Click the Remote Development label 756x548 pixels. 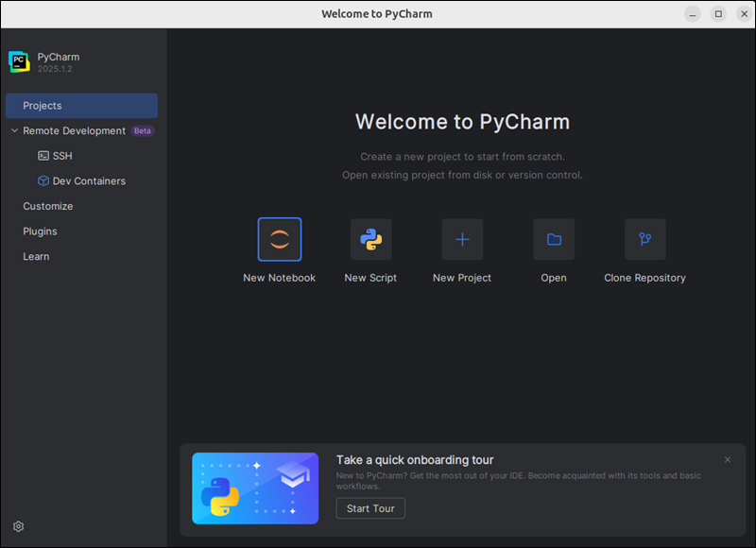point(75,130)
